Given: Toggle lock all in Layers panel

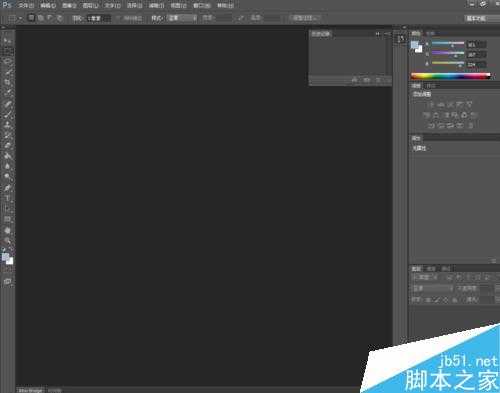Looking at the screenshot, I should click(x=454, y=300).
